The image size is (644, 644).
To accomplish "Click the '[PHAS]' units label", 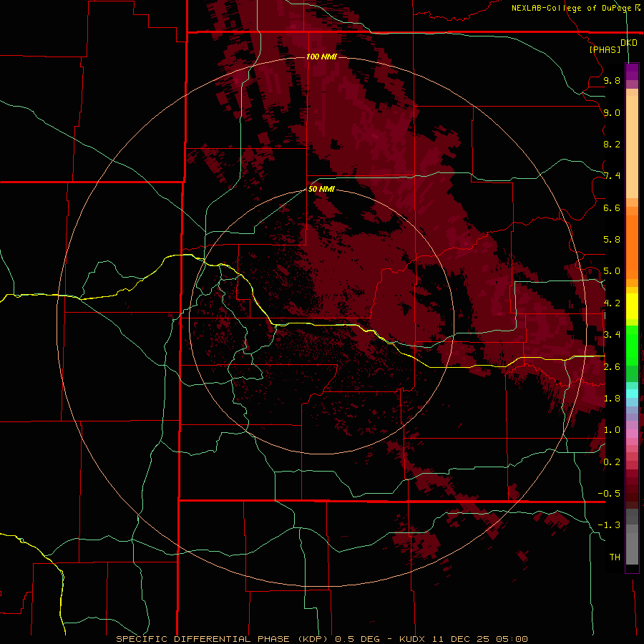I will point(605,49).
